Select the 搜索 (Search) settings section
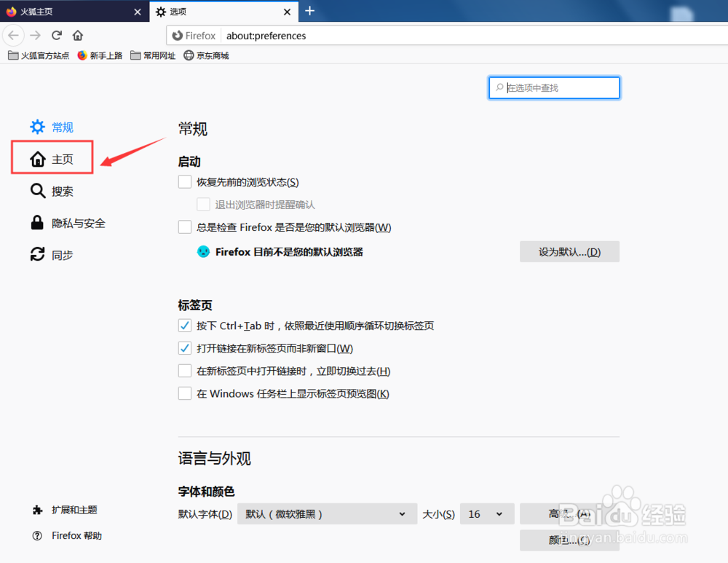 pyautogui.click(x=61, y=191)
